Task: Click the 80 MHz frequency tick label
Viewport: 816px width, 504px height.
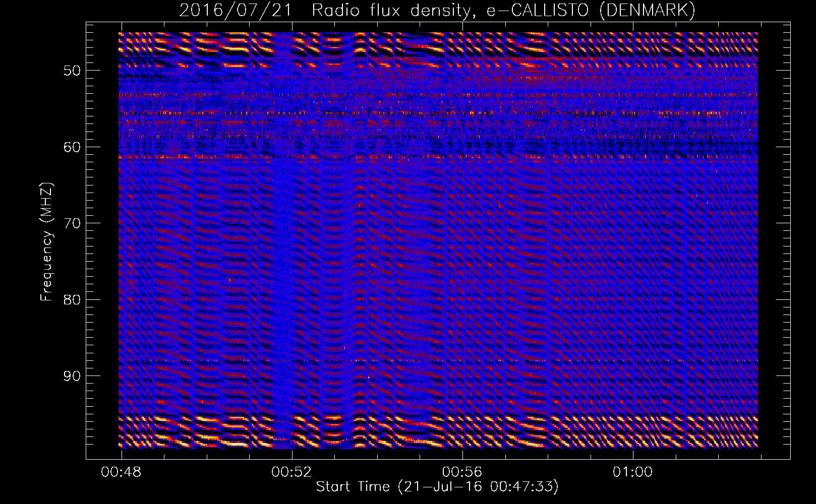Action: tap(72, 300)
